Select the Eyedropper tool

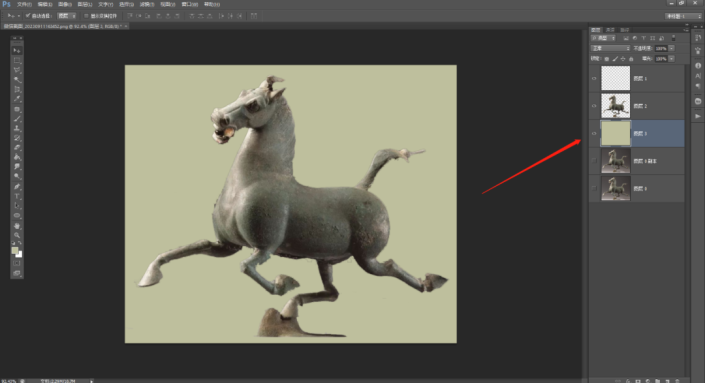tap(17, 99)
